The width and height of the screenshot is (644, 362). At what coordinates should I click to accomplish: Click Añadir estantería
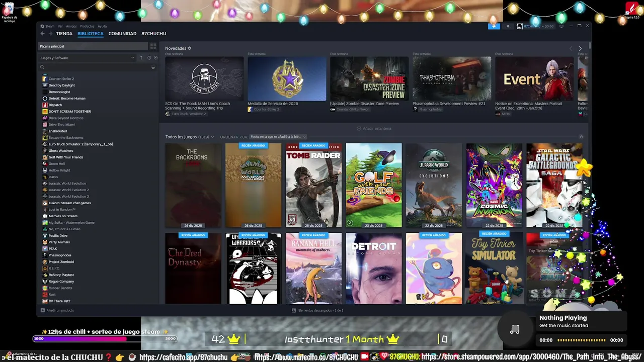coord(374,128)
